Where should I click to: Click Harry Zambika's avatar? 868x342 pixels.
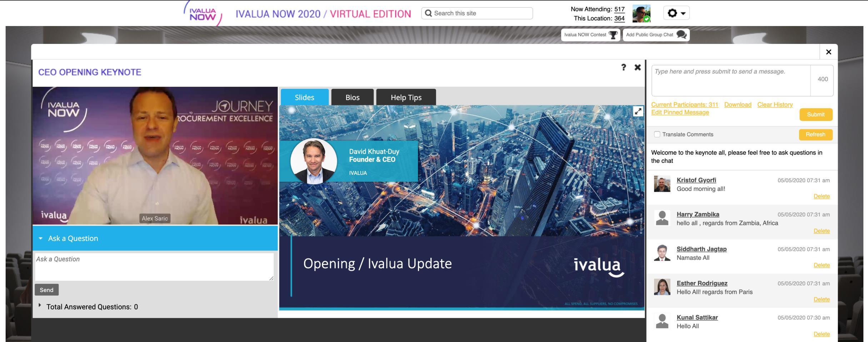tap(662, 218)
